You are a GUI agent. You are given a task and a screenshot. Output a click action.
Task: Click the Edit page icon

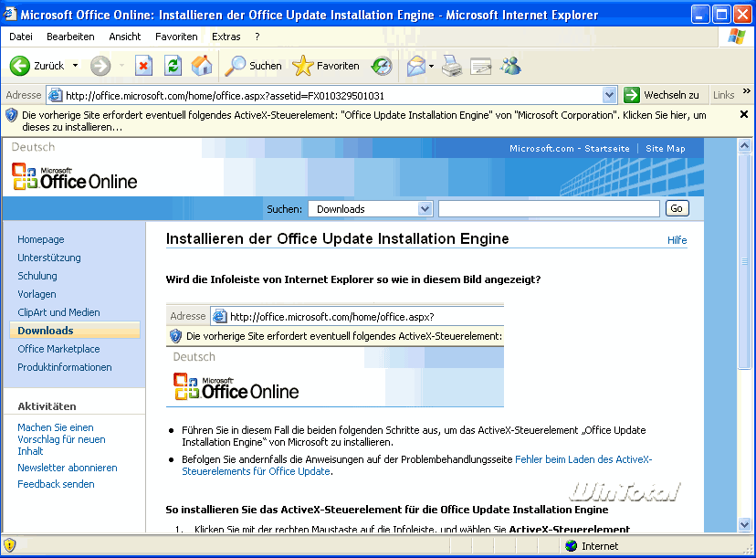tap(480, 66)
